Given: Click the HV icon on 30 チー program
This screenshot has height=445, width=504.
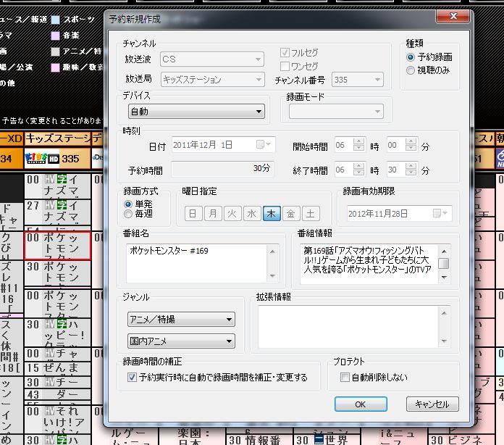Looking at the screenshot, I should [49, 382].
